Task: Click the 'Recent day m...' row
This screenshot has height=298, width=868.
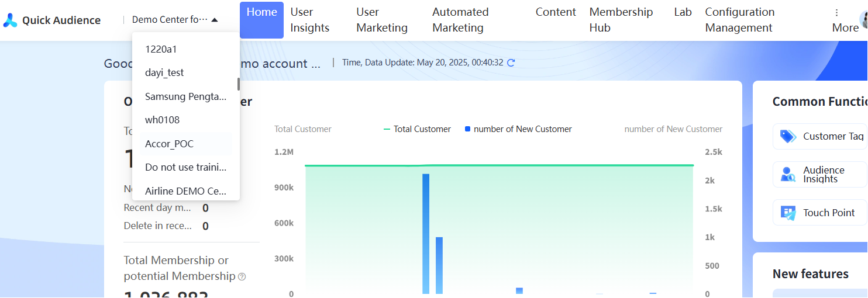Action: coord(166,207)
